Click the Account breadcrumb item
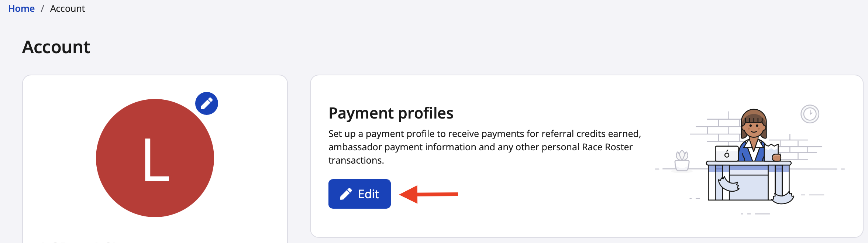Viewport: 868px width, 243px height. pos(67,8)
